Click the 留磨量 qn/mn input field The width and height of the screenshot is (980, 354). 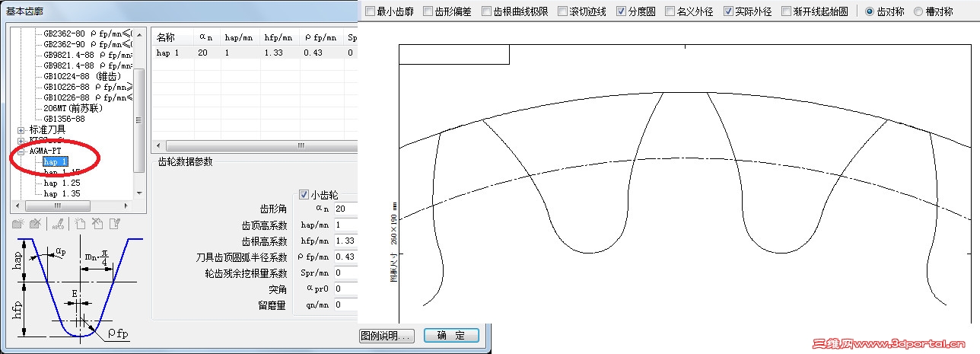[x=345, y=305]
